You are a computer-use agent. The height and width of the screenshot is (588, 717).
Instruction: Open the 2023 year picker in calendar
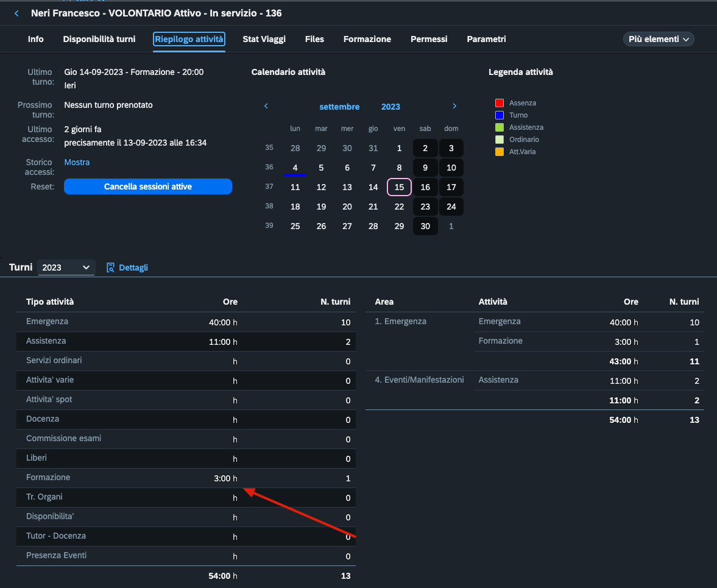(x=390, y=107)
